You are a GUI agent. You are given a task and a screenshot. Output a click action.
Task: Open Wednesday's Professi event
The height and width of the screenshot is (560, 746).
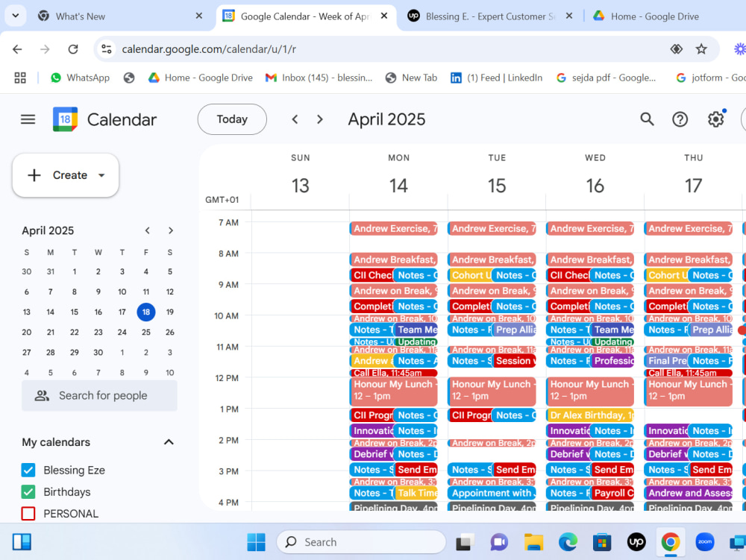click(612, 361)
